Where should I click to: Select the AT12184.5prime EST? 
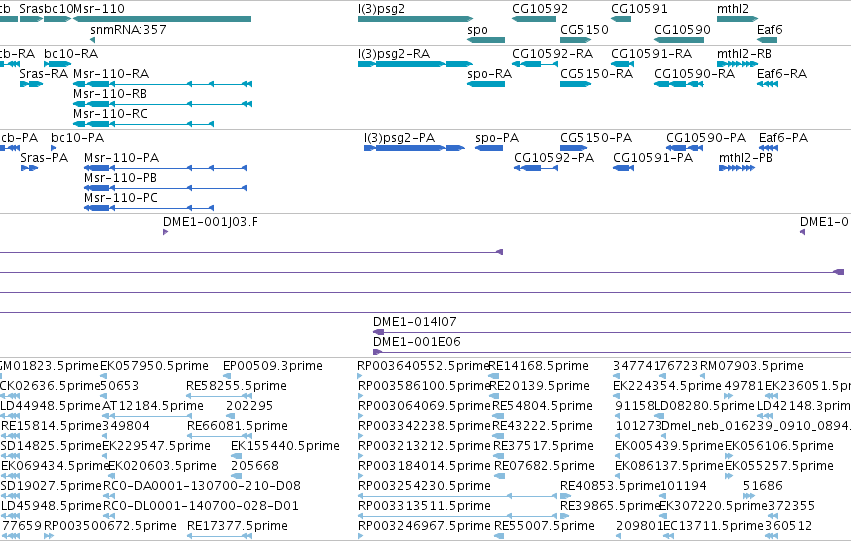tap(145, 416)
